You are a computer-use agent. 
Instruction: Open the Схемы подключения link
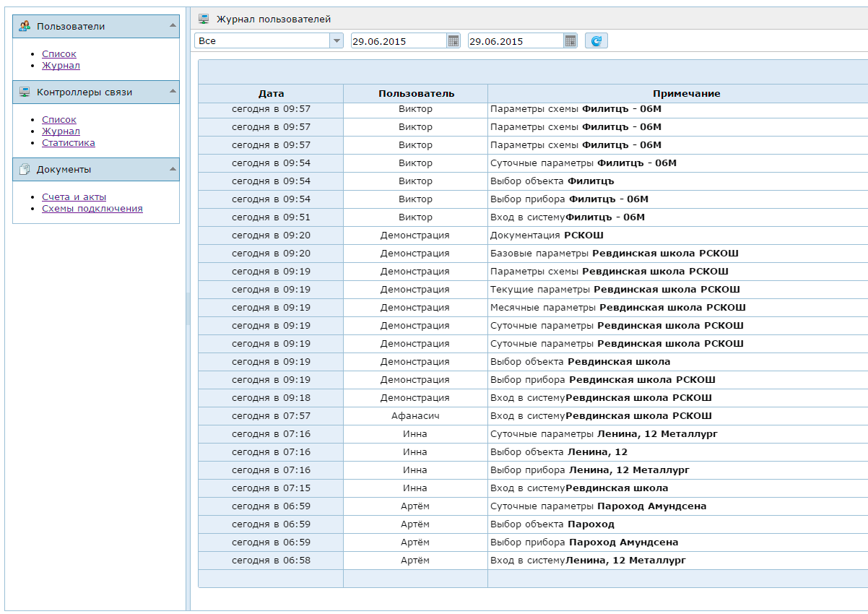point(92,209)
